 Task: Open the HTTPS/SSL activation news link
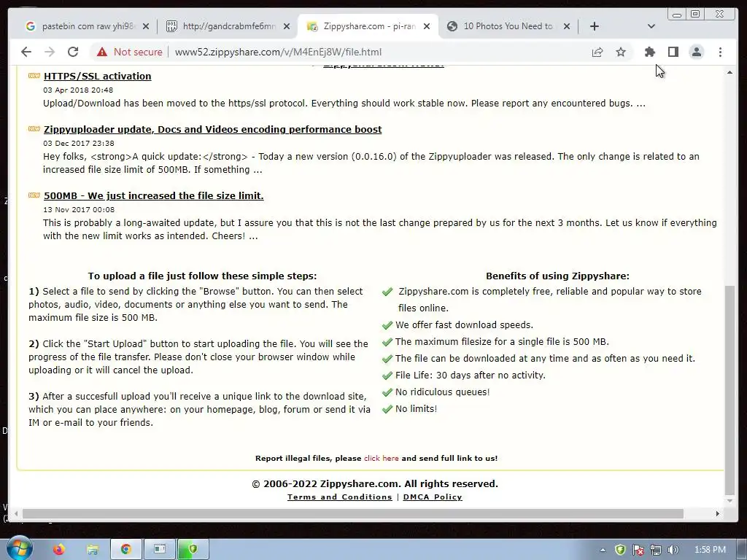click(x=97, y=76)
